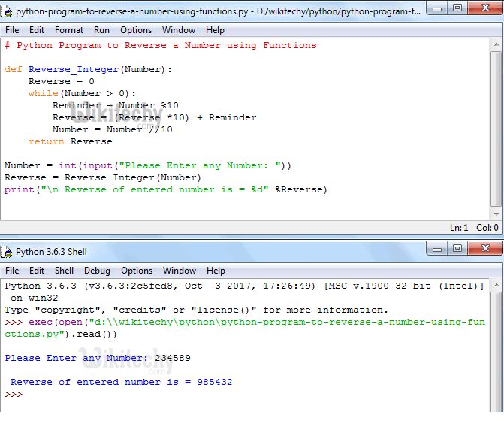
Task: Click the Shell vertical scrollbar thumb
Action: pyautogui.click(x=496, y=352)
